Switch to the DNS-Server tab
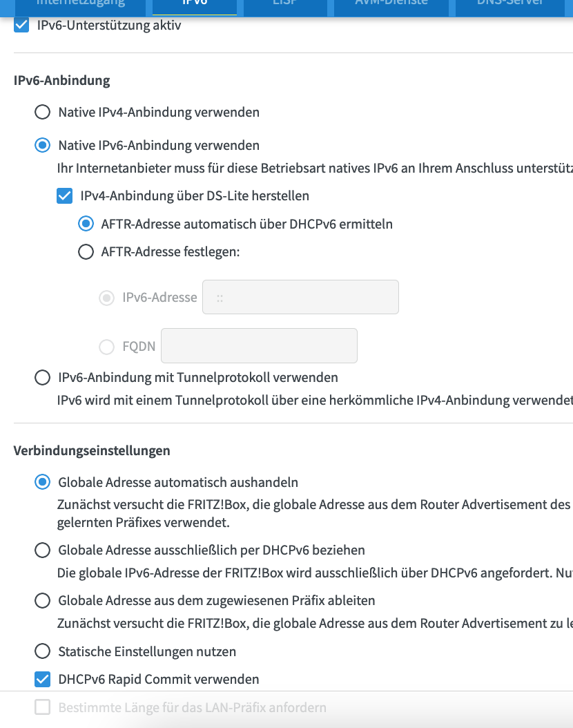 [x=510, y=5]
